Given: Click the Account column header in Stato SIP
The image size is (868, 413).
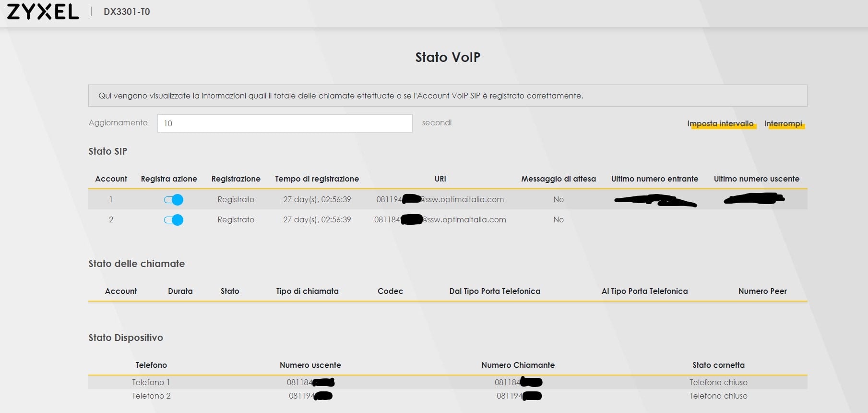Looking at the screenshot, I should pyautogui.click(x=111, y=179).
